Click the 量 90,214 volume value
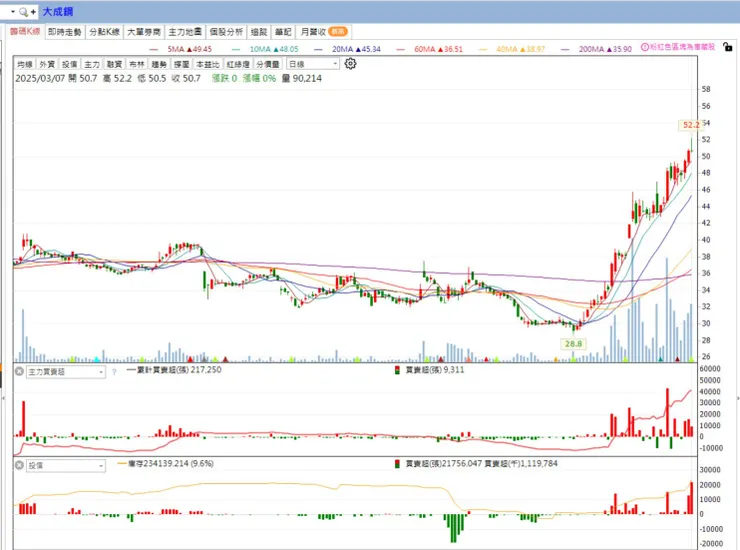 (x=302, y=78)
